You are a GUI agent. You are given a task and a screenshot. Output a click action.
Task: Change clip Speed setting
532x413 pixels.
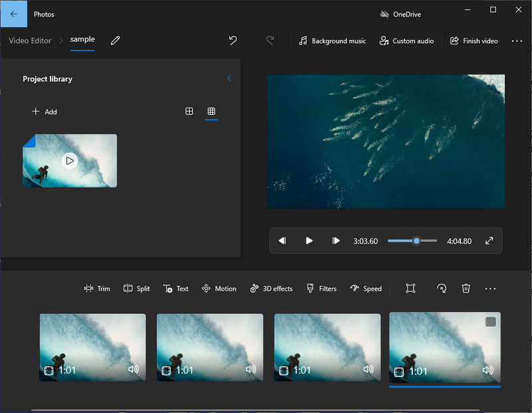point(366,289)
